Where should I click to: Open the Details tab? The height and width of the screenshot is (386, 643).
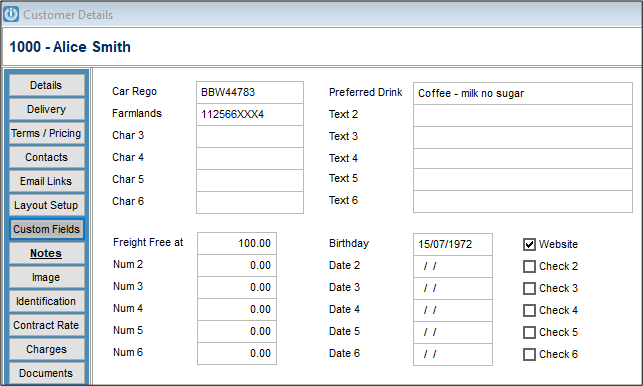(x=46, y=85)
